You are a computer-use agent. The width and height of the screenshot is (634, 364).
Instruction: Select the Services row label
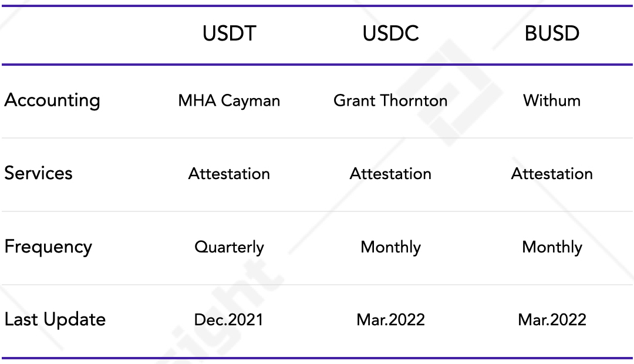[38, 173]
